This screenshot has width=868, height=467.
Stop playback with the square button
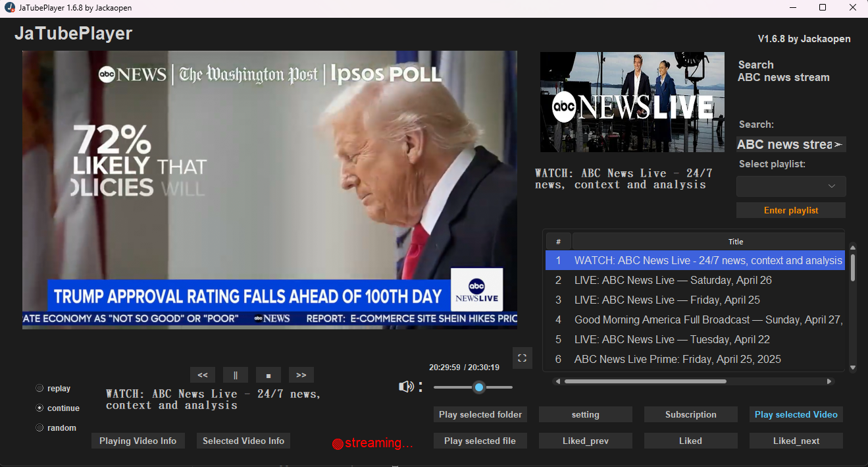click(268, 375)
